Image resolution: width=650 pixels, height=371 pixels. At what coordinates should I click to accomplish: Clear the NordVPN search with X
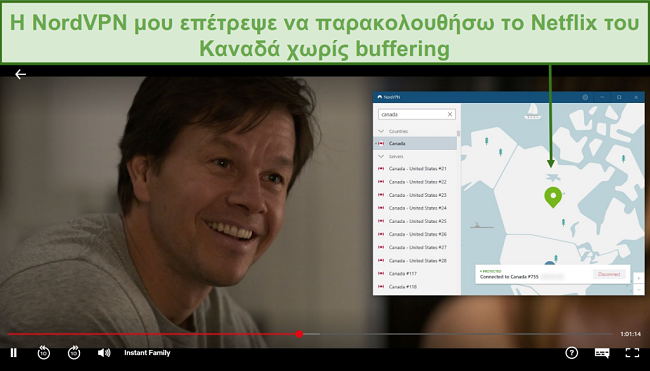coord(450,114)
